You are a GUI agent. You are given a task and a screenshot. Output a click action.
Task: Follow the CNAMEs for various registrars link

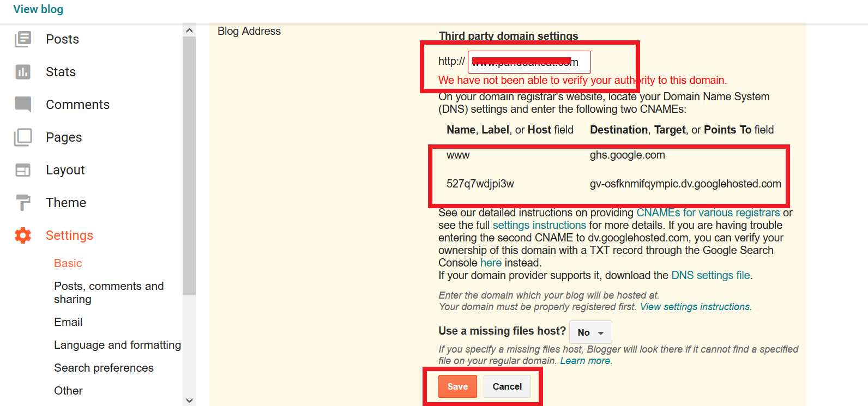(x=708, y=213)
